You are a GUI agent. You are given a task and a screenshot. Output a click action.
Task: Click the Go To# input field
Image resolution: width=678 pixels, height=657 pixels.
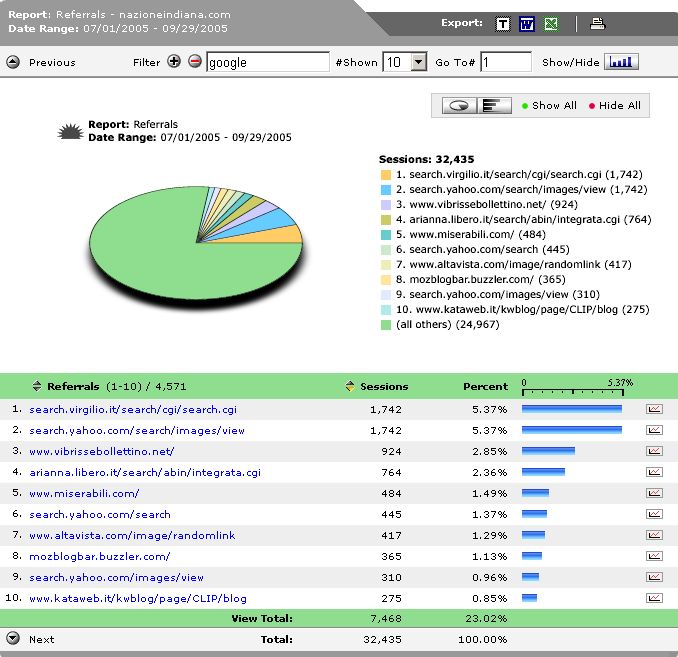[x=505, y=62]
